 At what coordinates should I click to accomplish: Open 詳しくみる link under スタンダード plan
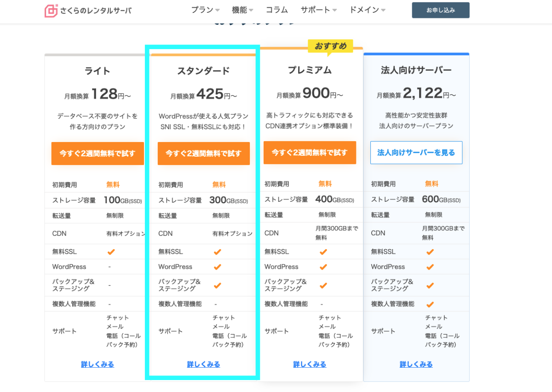tap(203, 364)
